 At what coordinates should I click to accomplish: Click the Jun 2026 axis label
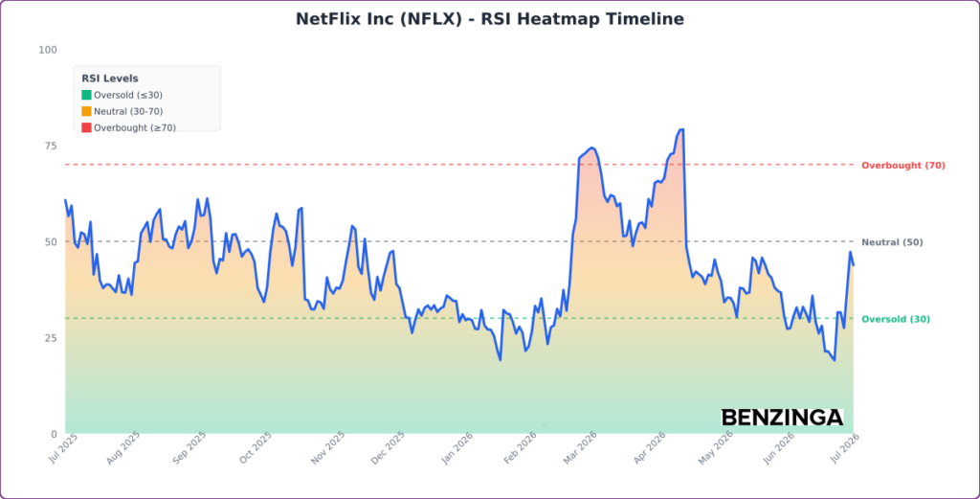[x=777, y=447]
